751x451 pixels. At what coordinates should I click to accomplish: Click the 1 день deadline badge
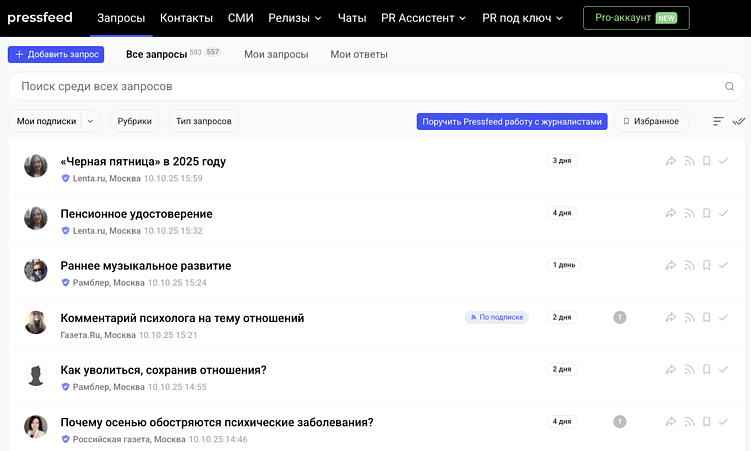(564, 265)
